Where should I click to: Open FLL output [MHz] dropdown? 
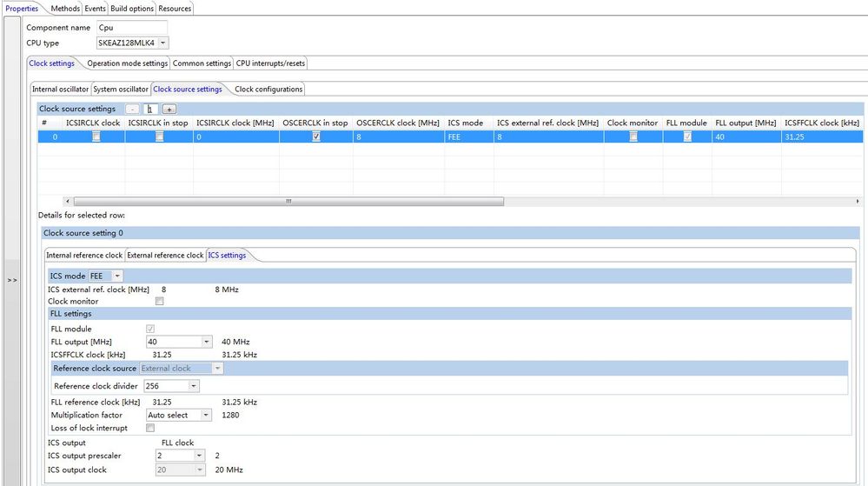(207, 342)
